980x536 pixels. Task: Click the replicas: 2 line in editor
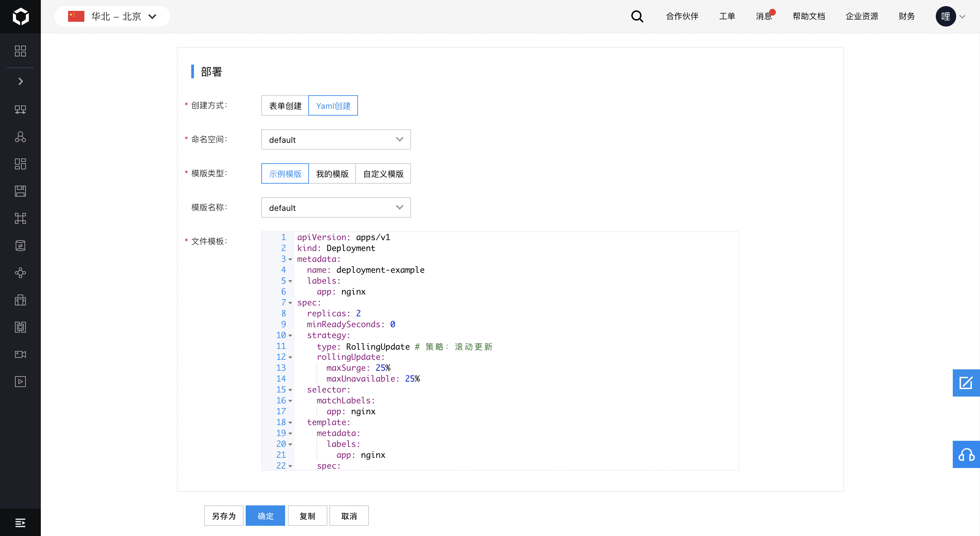coord(333,314)
